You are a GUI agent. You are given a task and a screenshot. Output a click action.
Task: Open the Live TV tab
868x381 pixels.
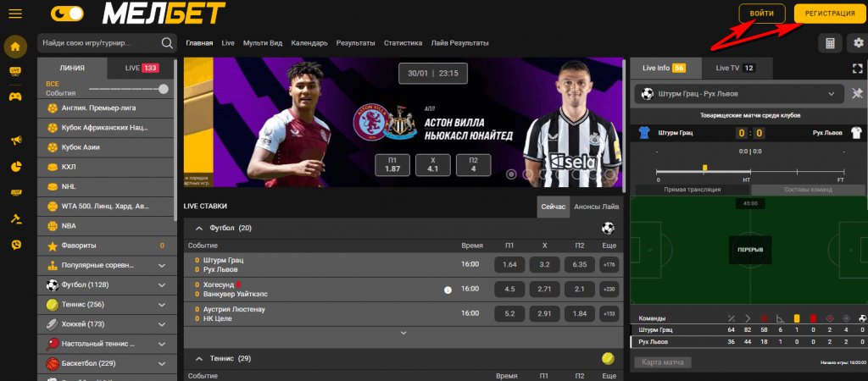(x=735, y=68)
